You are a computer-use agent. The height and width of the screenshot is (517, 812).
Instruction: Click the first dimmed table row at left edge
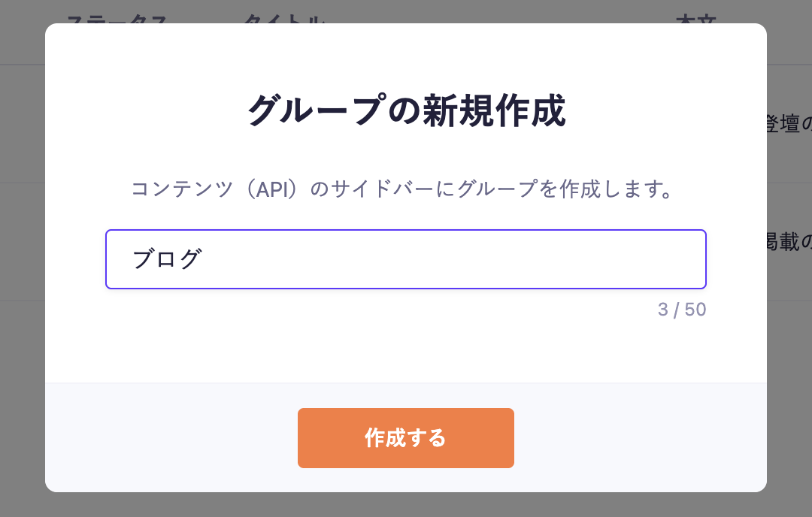[22, 124]
